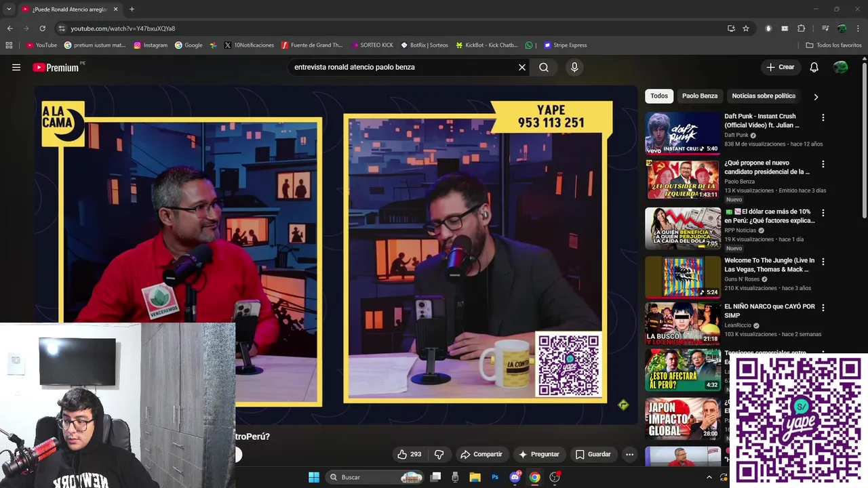Click the Paolo Benza channel name link

pos(739,182)
